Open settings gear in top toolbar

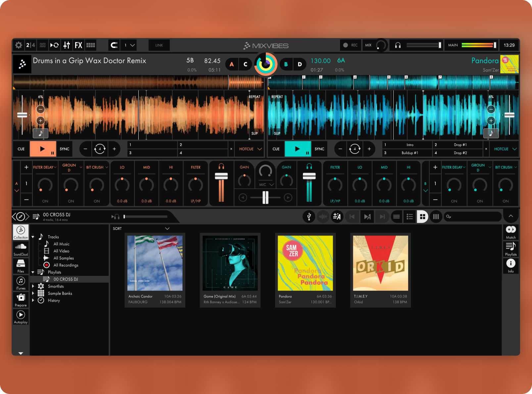click(19, 45)
